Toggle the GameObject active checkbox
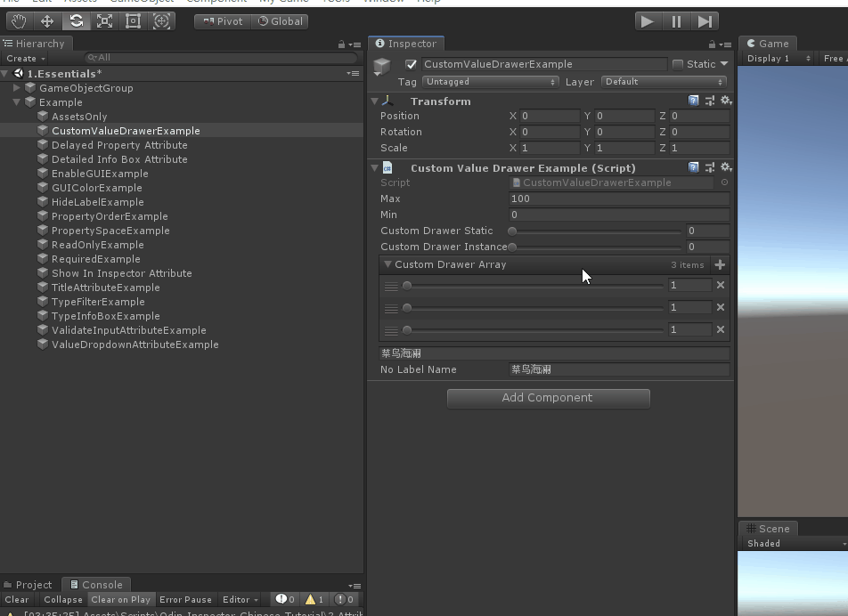Image resolution: width=848 pixels, height=616 pixels. click(411, 64)
